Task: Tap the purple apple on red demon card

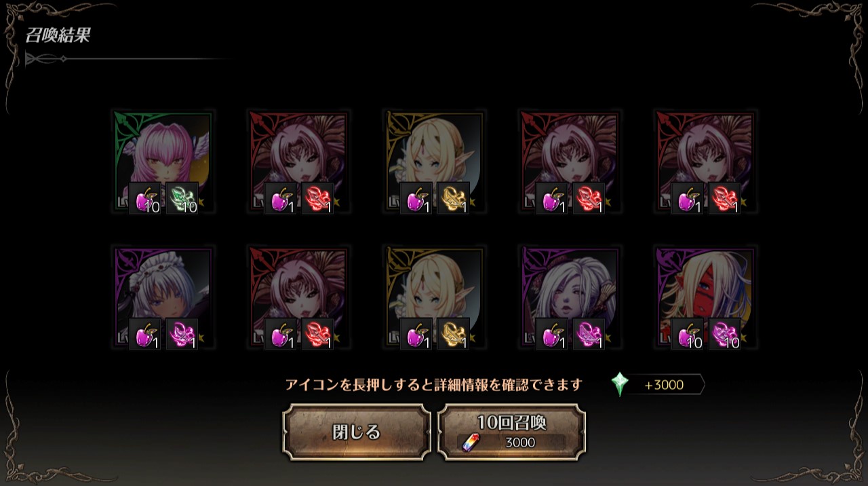Action: [688, 334]
